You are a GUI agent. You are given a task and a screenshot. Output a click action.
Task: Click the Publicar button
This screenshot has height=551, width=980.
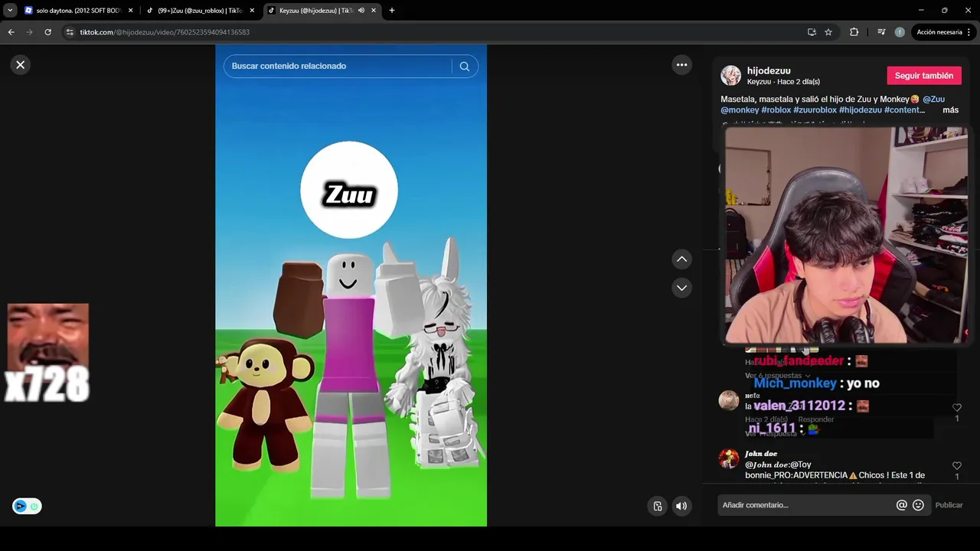point(949,505)
